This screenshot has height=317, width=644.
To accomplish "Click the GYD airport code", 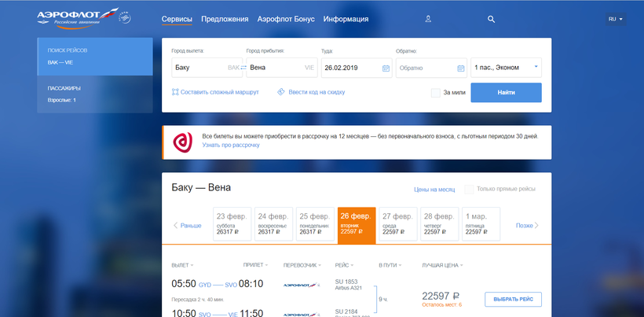I will click(205, 285).
